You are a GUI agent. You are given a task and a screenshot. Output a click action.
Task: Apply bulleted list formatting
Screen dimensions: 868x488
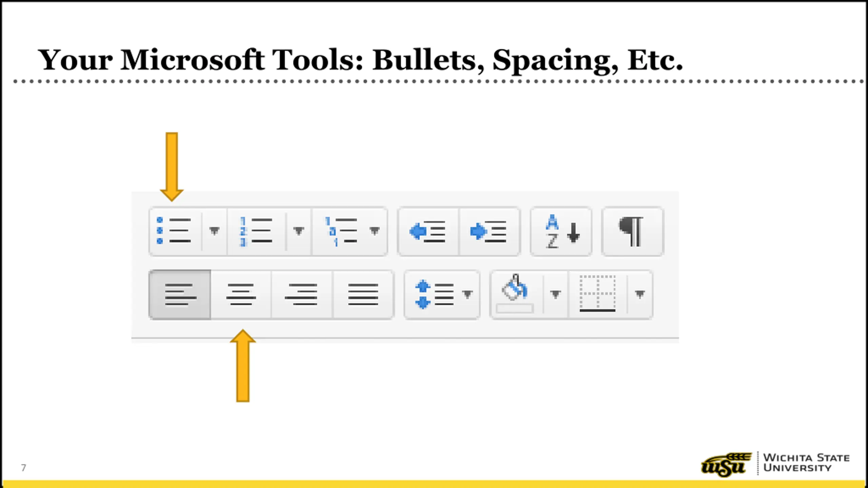[x=175, y=231]
